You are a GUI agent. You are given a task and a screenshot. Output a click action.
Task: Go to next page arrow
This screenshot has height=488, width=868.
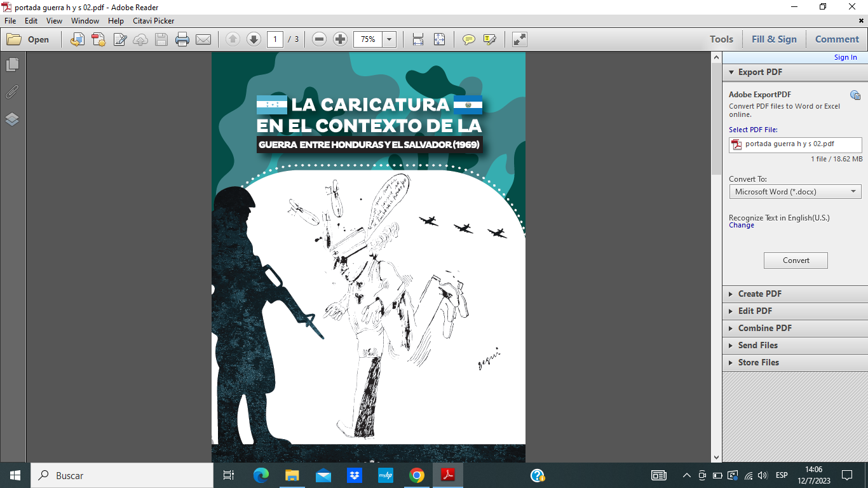click(254, 39)
